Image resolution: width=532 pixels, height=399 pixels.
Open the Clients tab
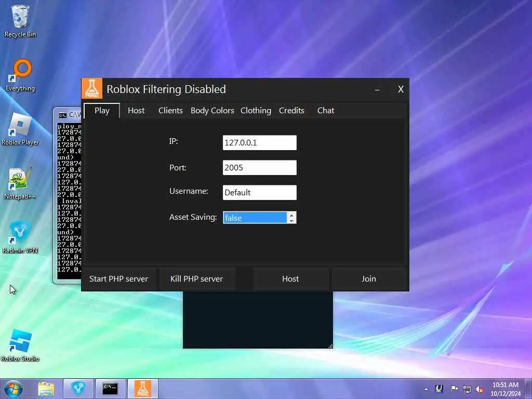click(170, 111)
